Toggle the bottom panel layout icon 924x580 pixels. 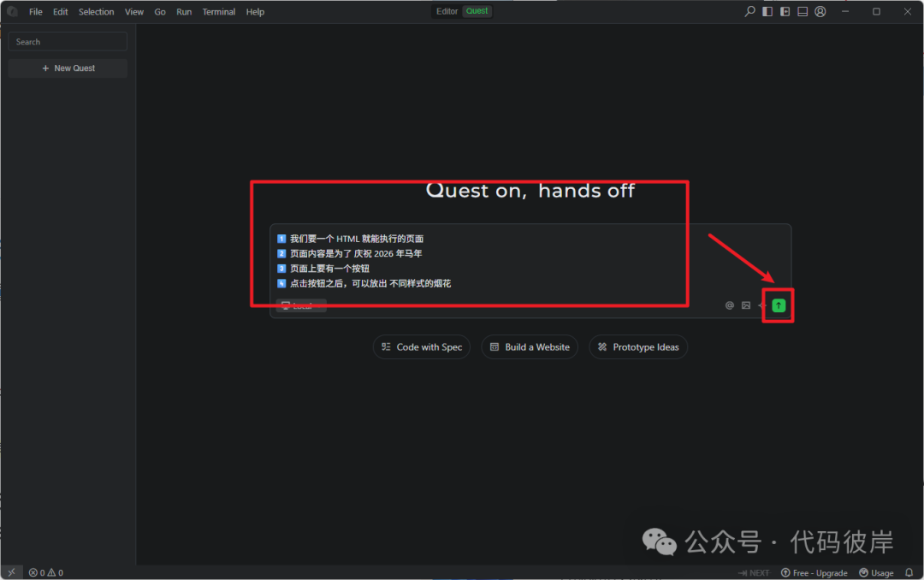click(x=803, y=11)
